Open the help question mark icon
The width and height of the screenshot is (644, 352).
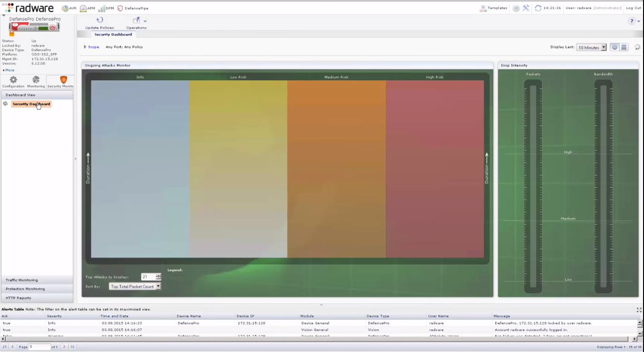tap(632, 21)
